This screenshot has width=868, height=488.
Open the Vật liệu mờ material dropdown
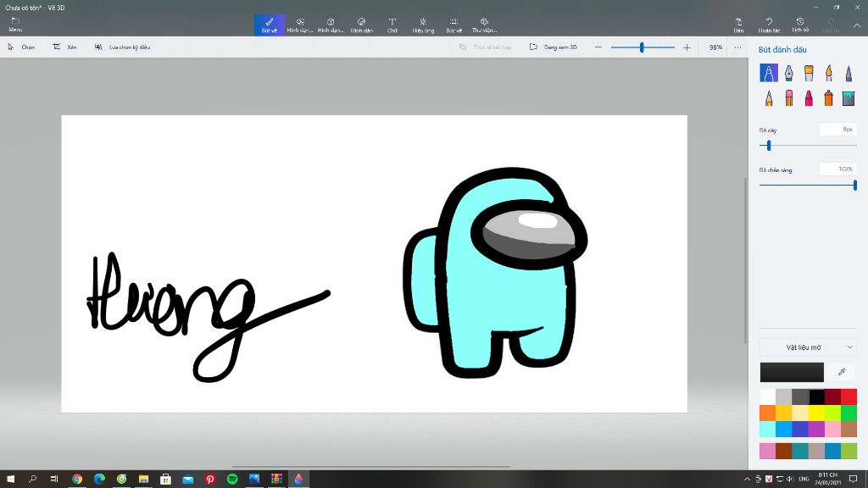[x=808, y=347]
